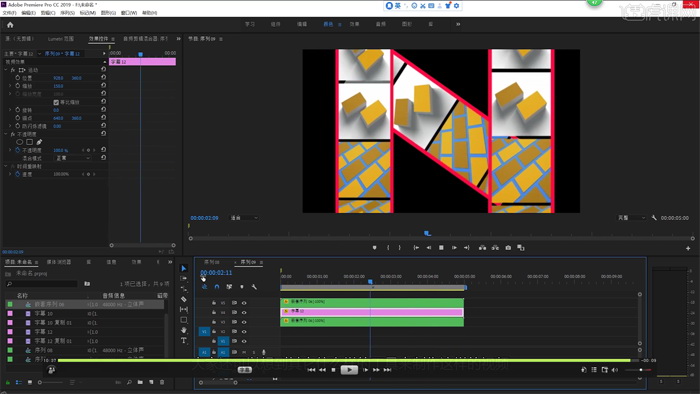The width and height of the screenshot is (700, 394).
Task: Select the Hand tool
Action: [183, 330]
